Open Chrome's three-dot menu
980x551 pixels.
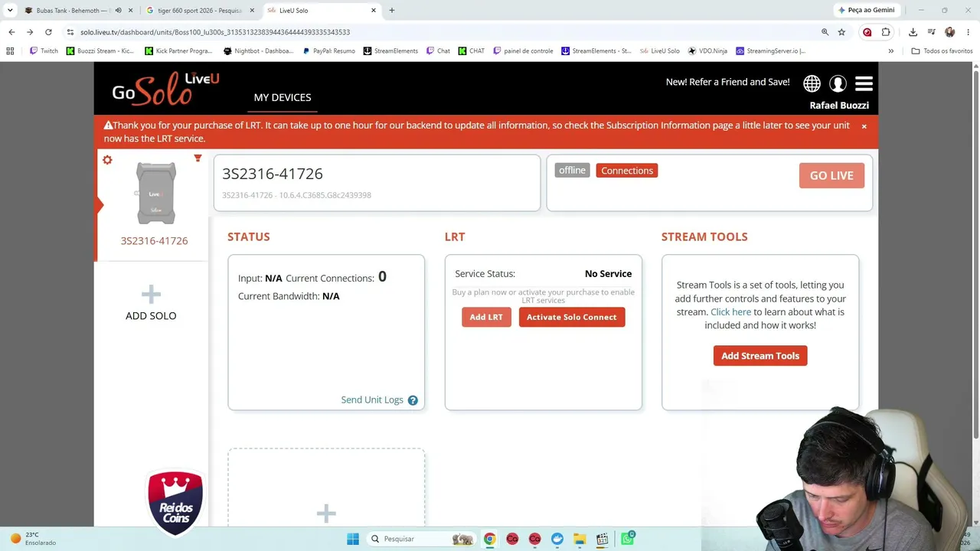[969, 32]
